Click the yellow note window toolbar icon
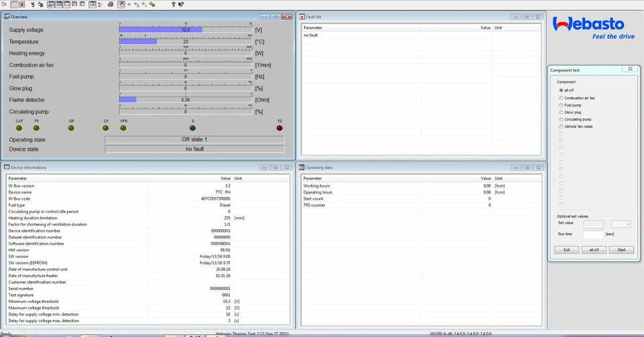Image resolution: width=644 pixels, height=337 pixels. tap(66, 4)
